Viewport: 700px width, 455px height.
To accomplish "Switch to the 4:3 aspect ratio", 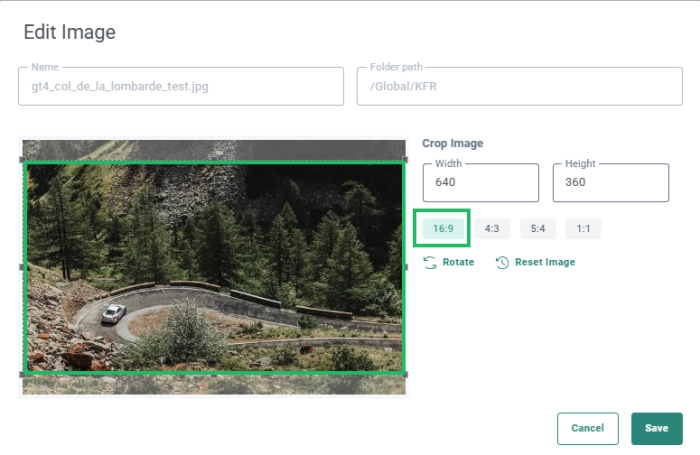I will click(492, 229).
